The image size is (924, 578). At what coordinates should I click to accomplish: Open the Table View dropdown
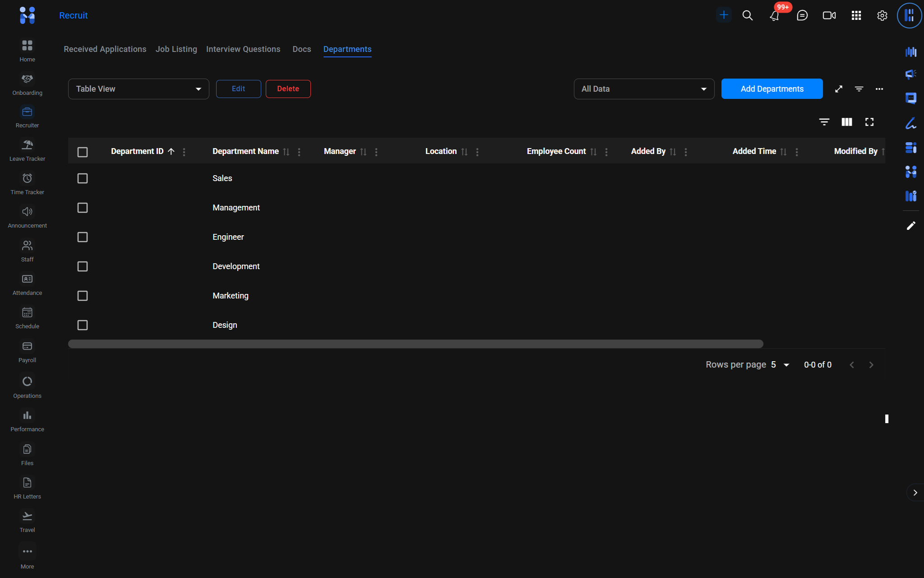(139, 89)
